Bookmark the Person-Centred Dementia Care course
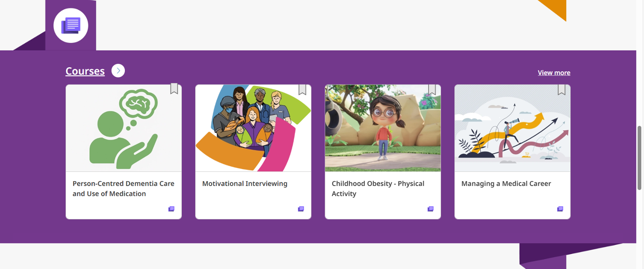Image resolution: width=644 pixels, height=269 pixels. click(x=174, y=89)
